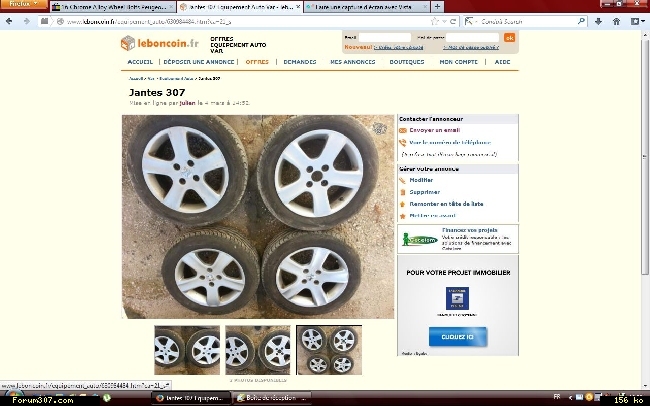Click the Email login field
The image size is (650, 406).
[385, 37]
